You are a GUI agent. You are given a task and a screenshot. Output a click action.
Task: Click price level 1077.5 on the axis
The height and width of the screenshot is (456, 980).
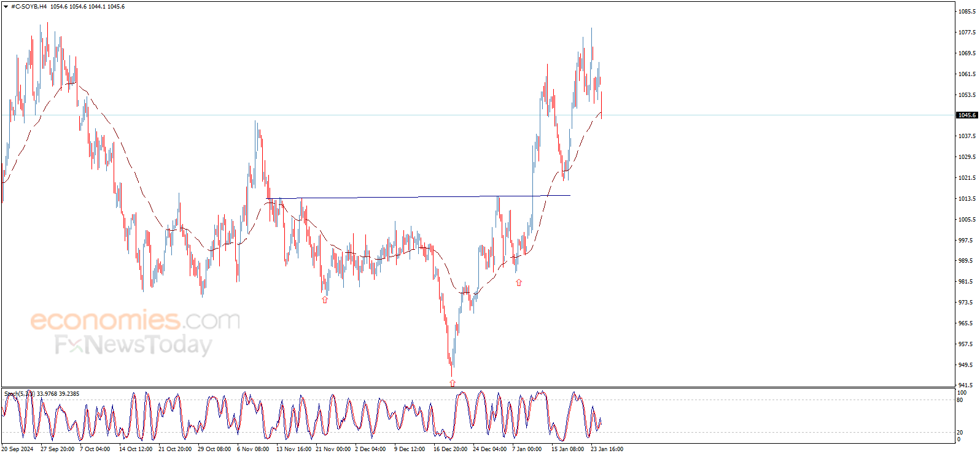[967, 33]
